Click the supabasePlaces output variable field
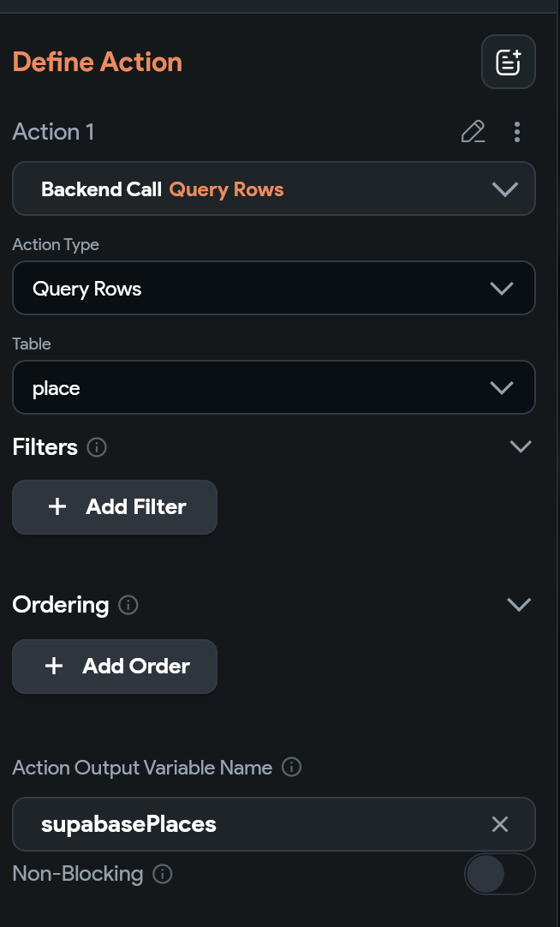 pyautogui.click(x=257, y=824)
